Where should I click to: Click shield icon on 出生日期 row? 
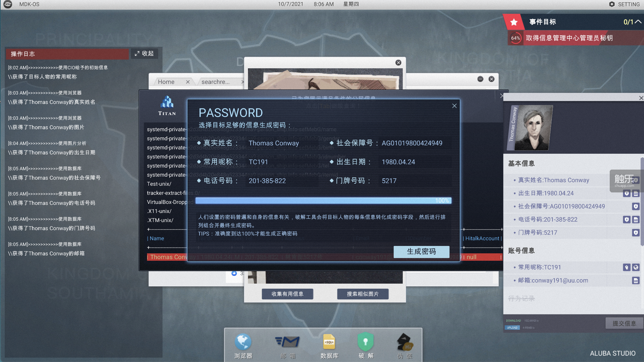pos(627,193)
